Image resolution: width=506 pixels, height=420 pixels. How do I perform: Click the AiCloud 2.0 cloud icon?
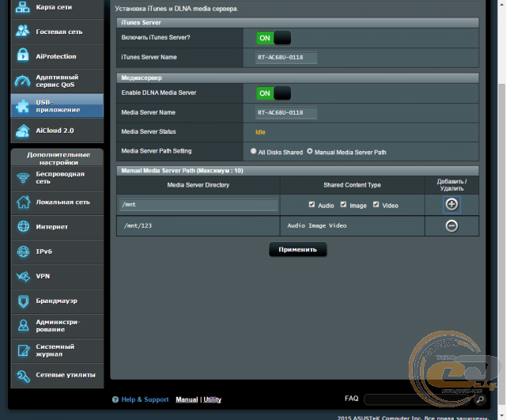[23, 131]
